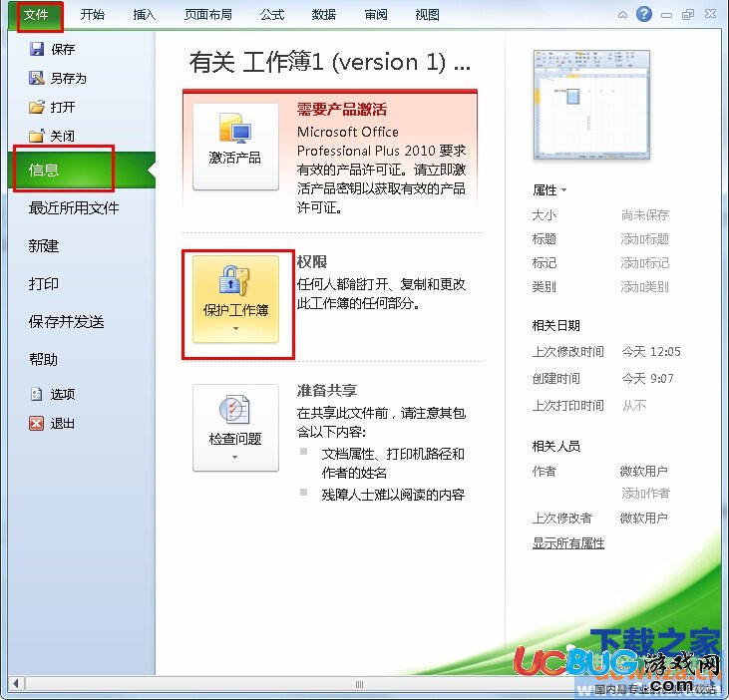Screen dimensions: 729x700
Task: Click the workbook preview thumbnail
Action: tap(591, 105)
